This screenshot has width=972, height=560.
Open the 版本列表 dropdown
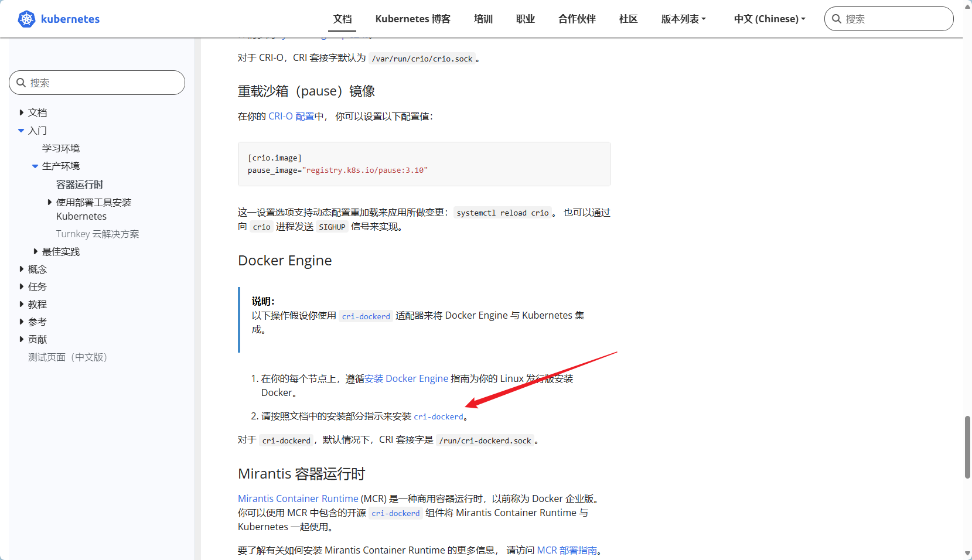684,19
